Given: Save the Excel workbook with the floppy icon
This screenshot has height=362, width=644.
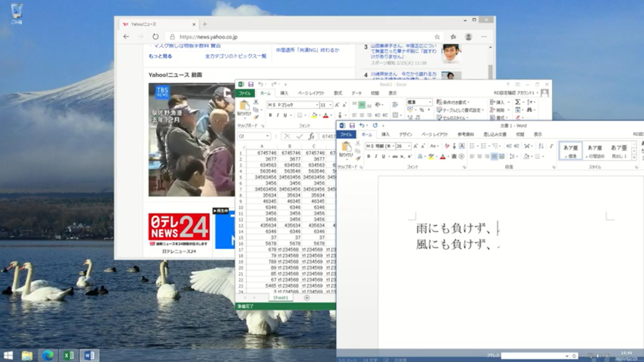Looking at the screenshot, I should [x=251, y=84].
